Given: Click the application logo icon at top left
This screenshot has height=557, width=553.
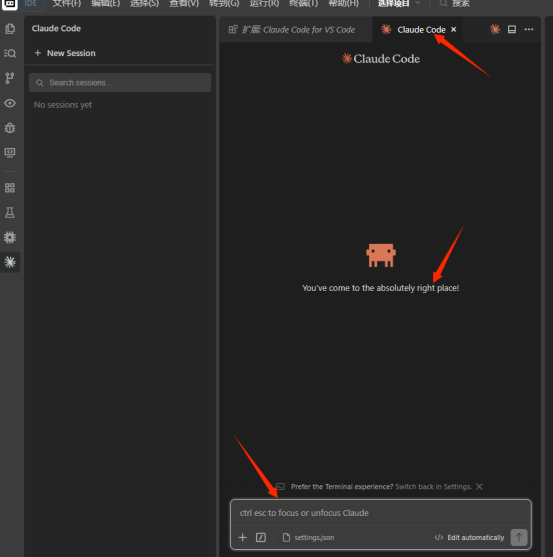Looking at the screenshot, I should pyautogui.click(x=10, y=4).
